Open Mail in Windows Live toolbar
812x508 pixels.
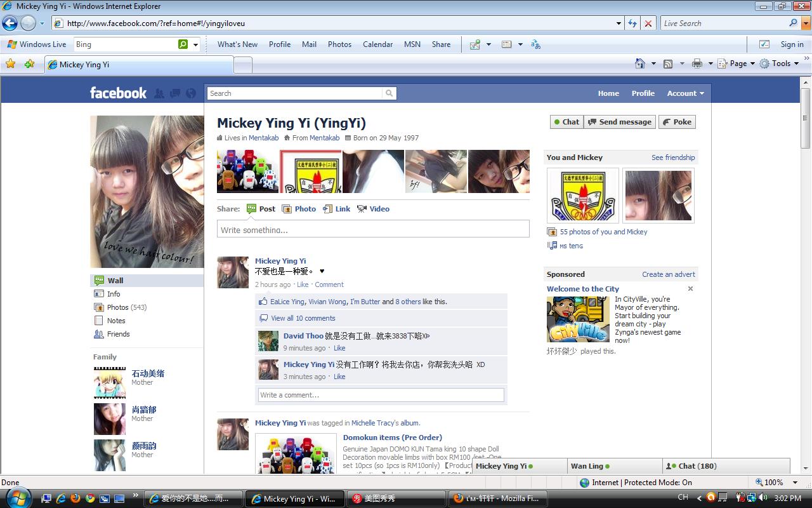click(309, 44)
